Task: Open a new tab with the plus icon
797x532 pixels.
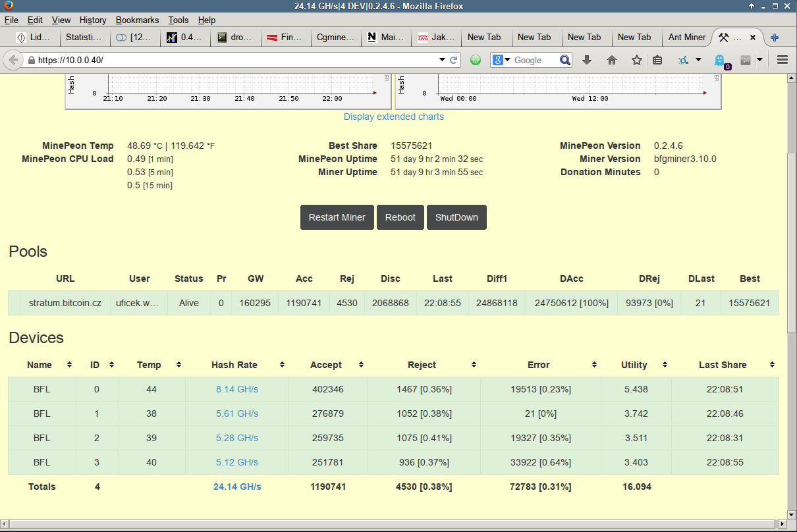Action: (775, 38)
